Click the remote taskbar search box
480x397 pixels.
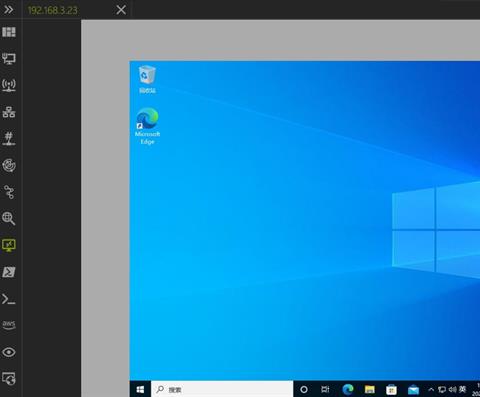(x=222, y=389)
